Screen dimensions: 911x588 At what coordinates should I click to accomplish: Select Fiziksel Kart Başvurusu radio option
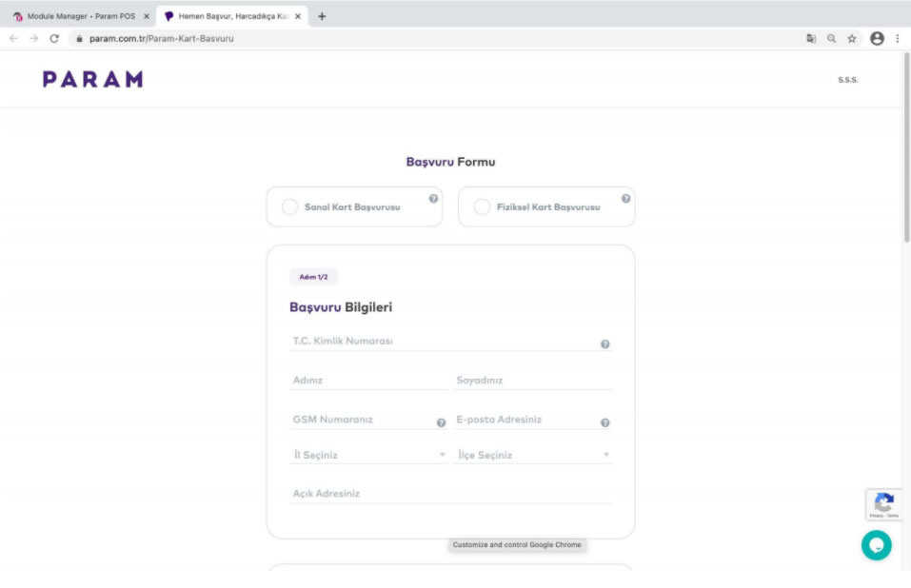tap(482, 206)
